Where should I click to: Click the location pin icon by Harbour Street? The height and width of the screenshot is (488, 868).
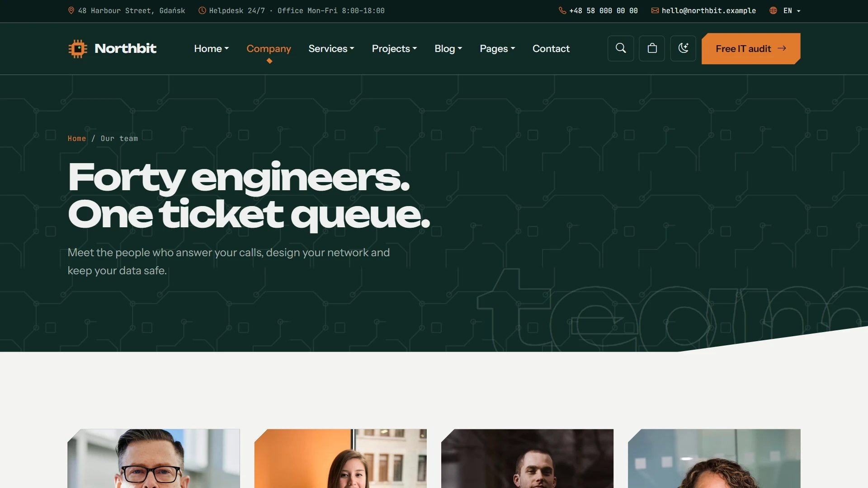(x=71, y=10)
